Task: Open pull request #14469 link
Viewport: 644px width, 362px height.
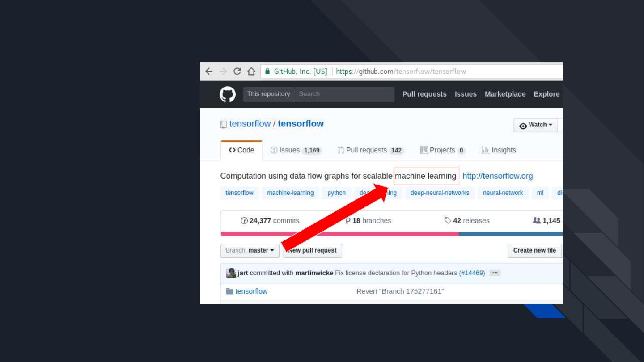Action: [472, 273]
